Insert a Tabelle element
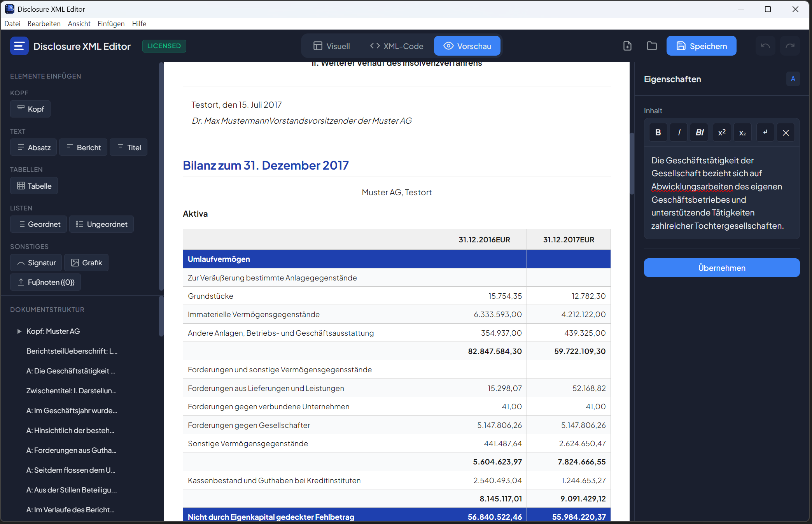 pos(34,186)
